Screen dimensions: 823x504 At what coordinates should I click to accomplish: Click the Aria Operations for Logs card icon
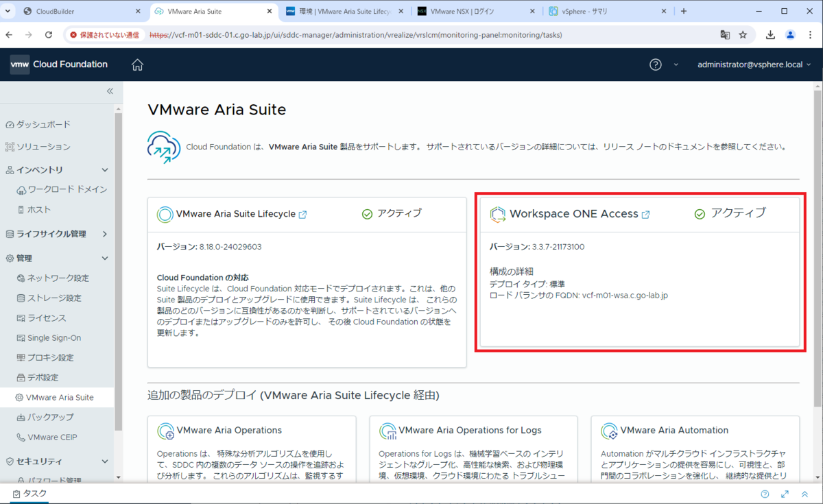(x=387, y=431)
